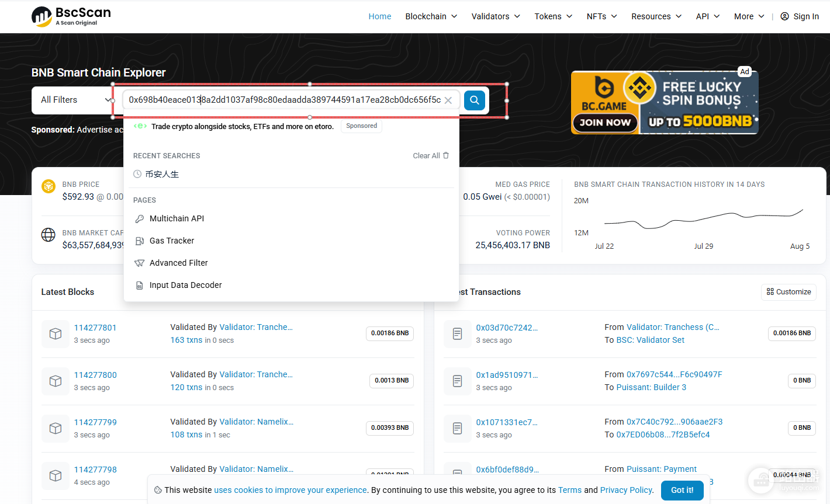Image resolution: width=830 pixels, height=504 pixels.
Task: Click the cube icon for block 114277798
Action: point(56,475)
